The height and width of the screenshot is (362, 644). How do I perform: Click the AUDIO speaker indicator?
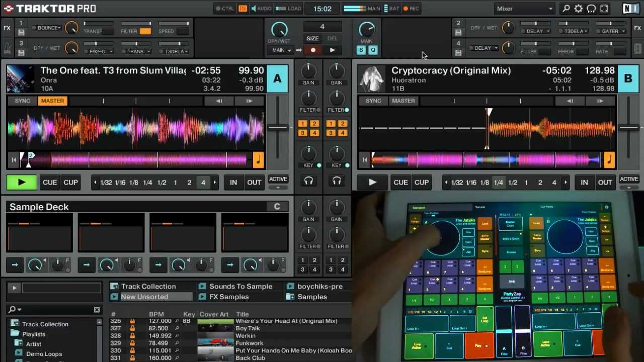tap(261, 9)
